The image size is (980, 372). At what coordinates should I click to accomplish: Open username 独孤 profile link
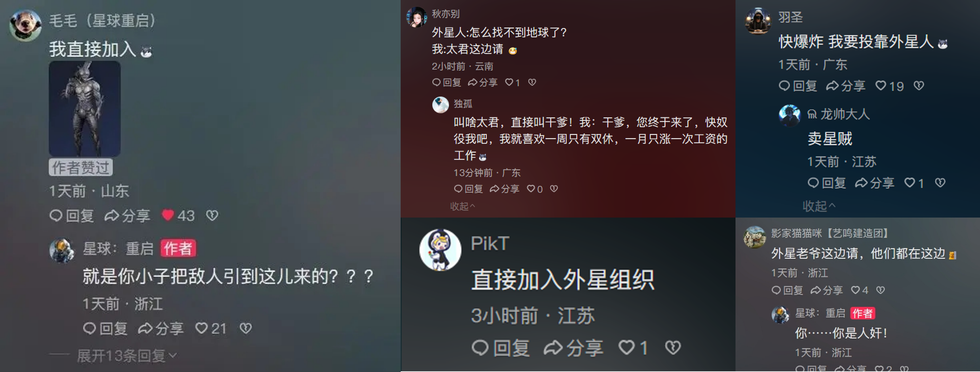pyautogui.click(x=463, y=104)
